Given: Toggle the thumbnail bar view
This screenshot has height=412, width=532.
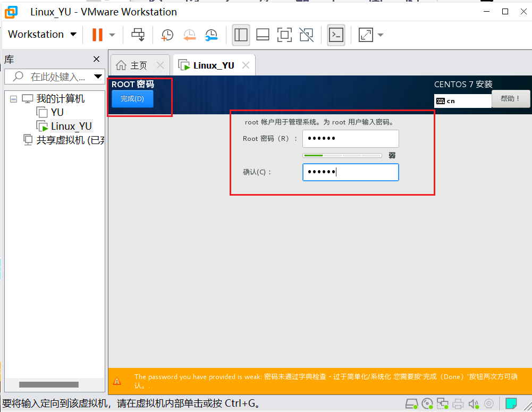Looking at the screenshot, I should click(x=263, y=35).
